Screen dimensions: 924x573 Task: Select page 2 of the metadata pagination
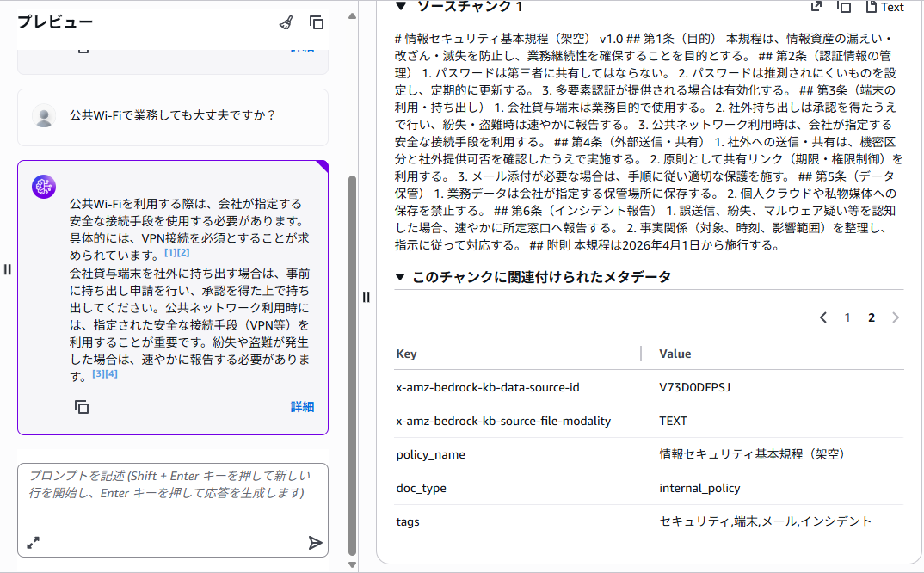872,317
